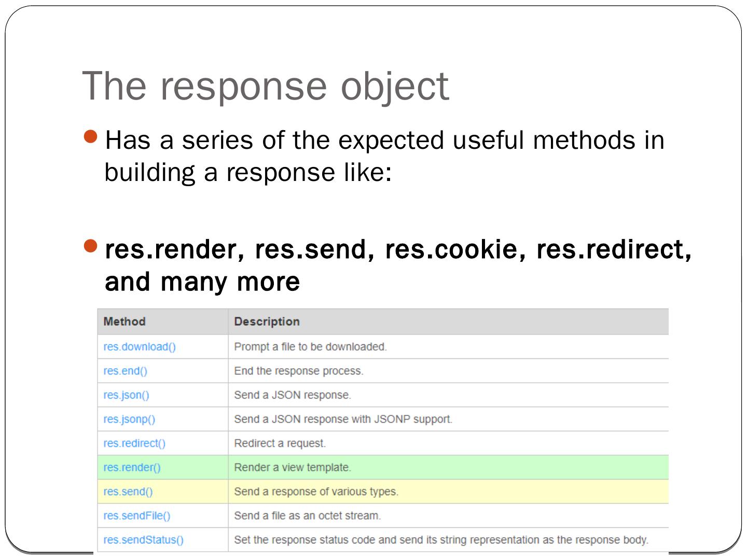Click "Send a file as an octet stream." text
Screen dimensions: 747x560
[x=307, y=516]
